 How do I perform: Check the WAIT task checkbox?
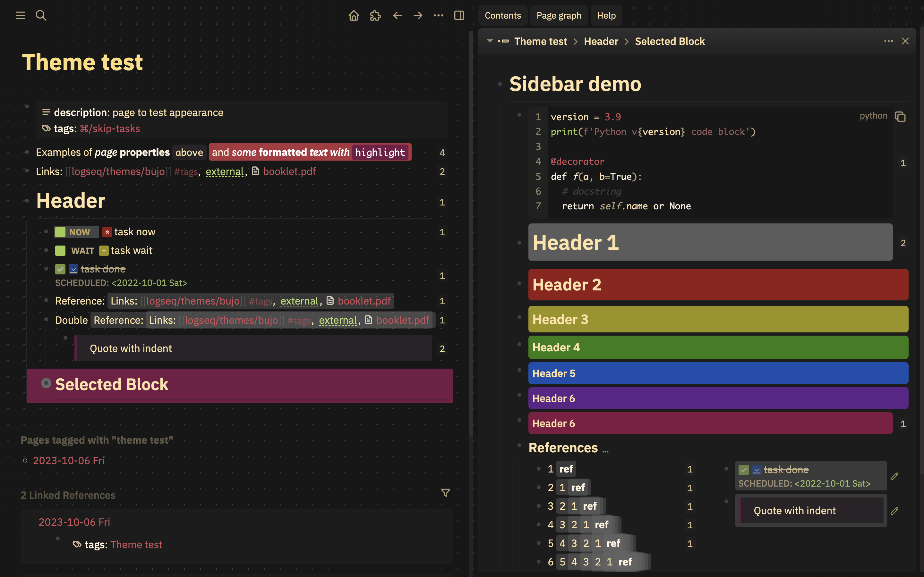click(60, 251)
